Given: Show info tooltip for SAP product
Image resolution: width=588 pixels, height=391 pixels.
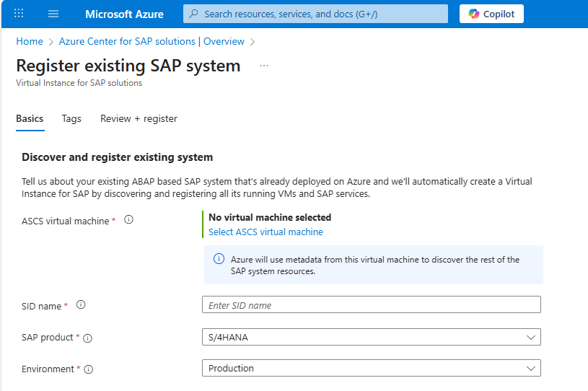Looking at the screenshot, I should (87, 338).
